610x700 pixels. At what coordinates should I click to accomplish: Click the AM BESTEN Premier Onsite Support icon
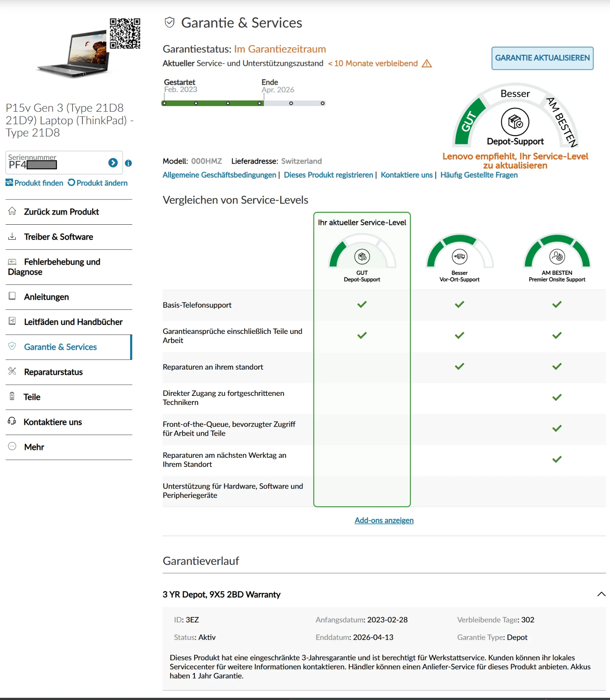[557, 257]
